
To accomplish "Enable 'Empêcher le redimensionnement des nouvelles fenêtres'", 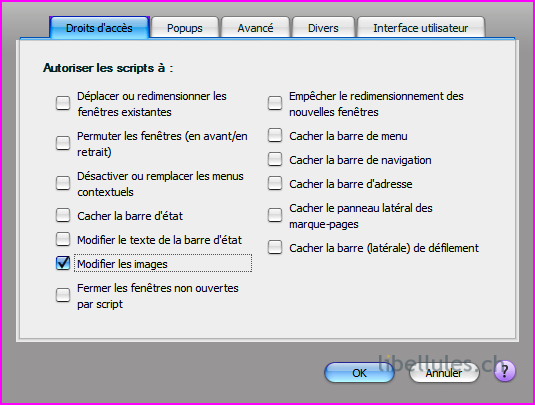I will pos(275,103).
